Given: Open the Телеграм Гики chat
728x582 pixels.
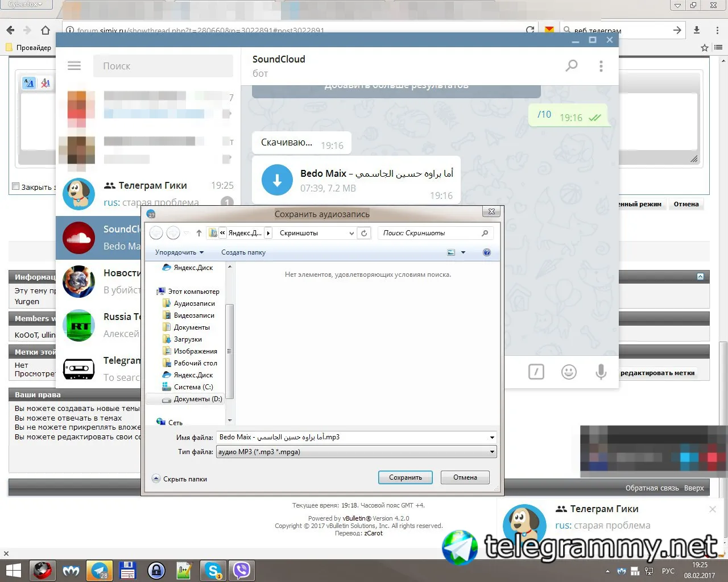Looking at the screenshot, I should 148,193.
